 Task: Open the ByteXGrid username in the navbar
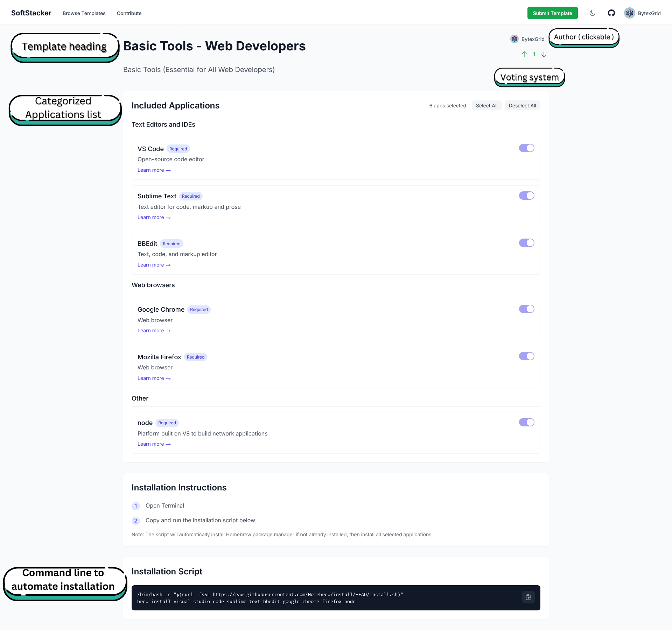coord(649,13)
